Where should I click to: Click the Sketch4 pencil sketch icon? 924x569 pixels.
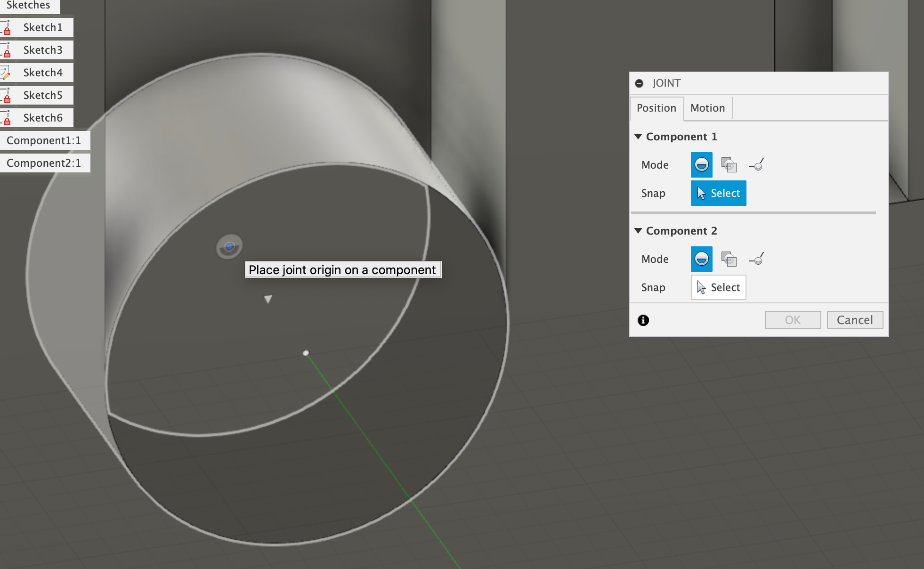(x=6, y=73)
